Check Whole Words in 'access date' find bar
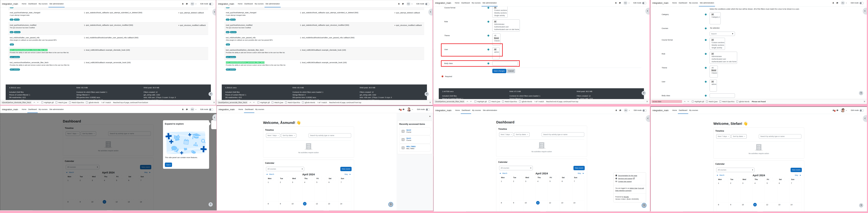The height and width of the screenshot is (213, 868). pyautogui.click(x=737, y=102)
